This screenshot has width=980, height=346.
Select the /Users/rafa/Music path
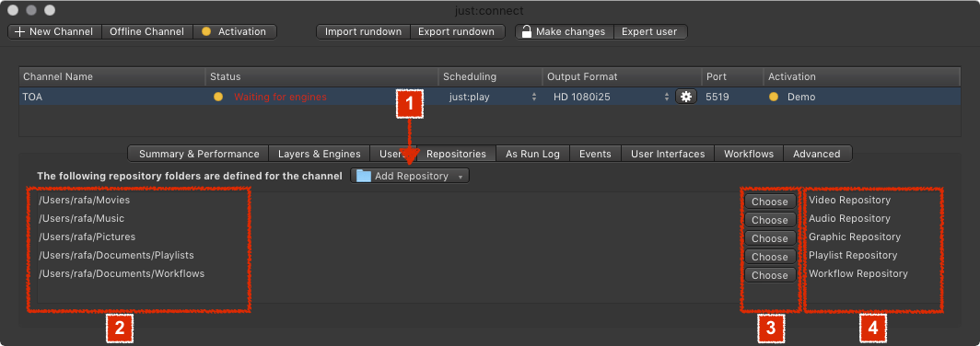click(81, 219)
